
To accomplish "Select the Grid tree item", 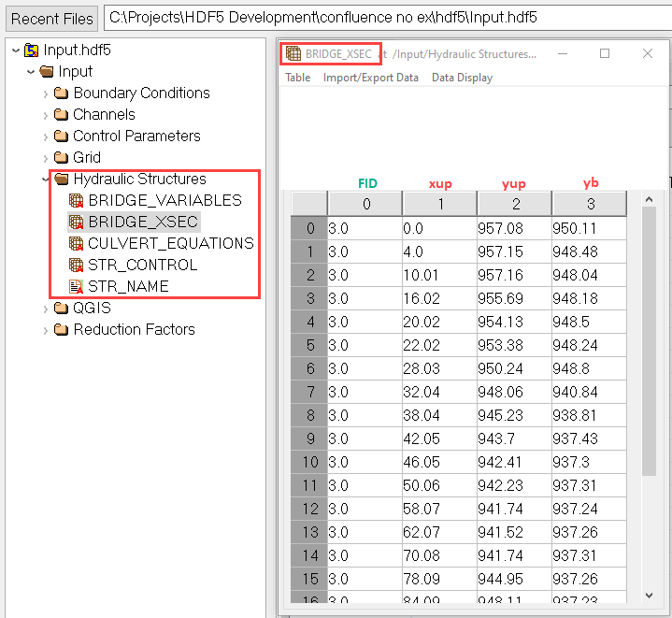I will [87, 157].
